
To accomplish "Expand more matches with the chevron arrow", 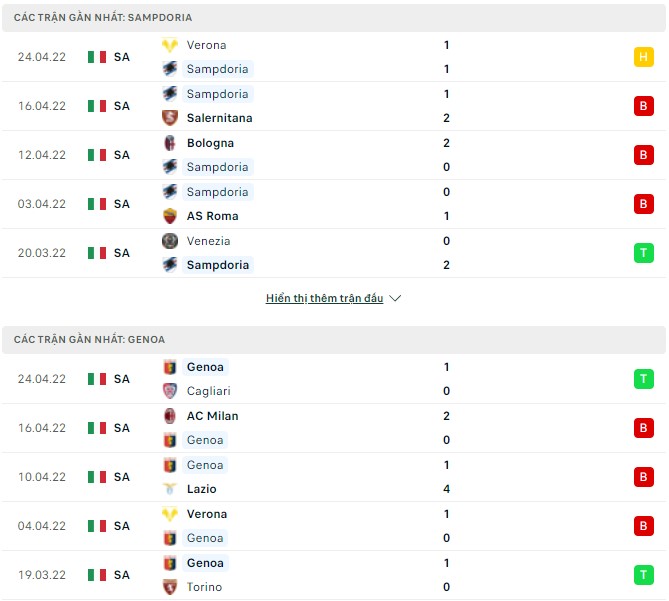I will (x=395, y=298).
